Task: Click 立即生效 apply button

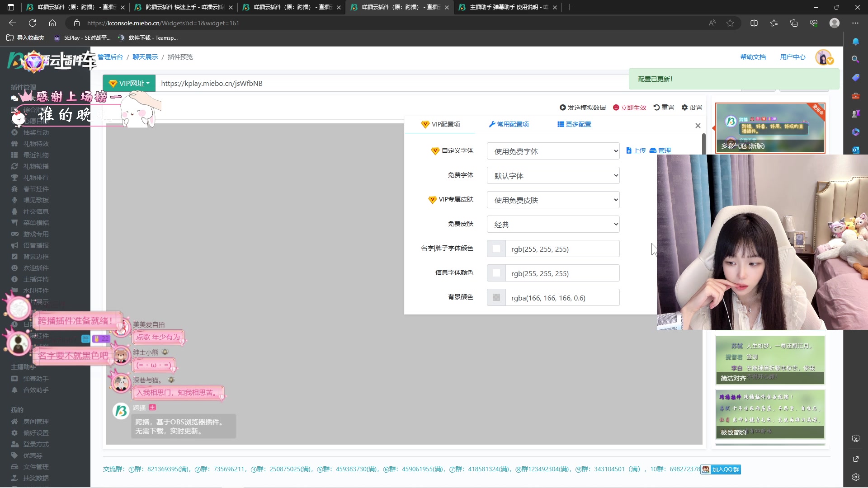Action: pyautogui.click(x=630, y=108)
